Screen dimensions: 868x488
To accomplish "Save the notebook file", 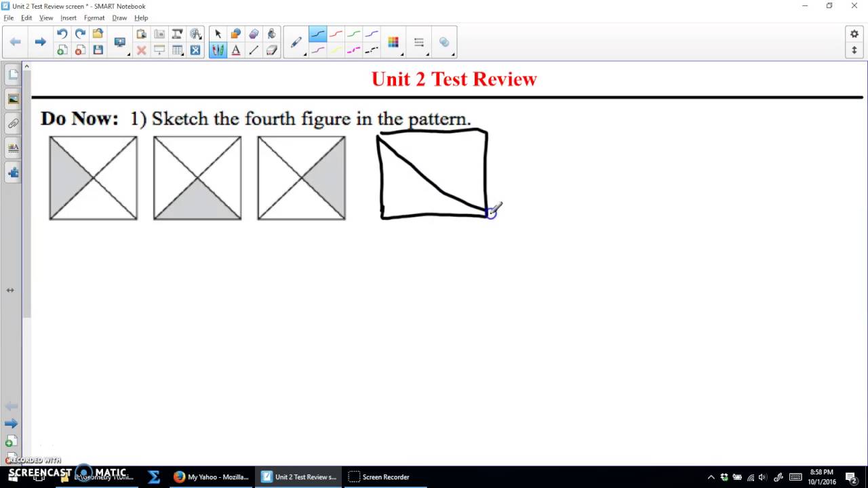I will 98,50.
